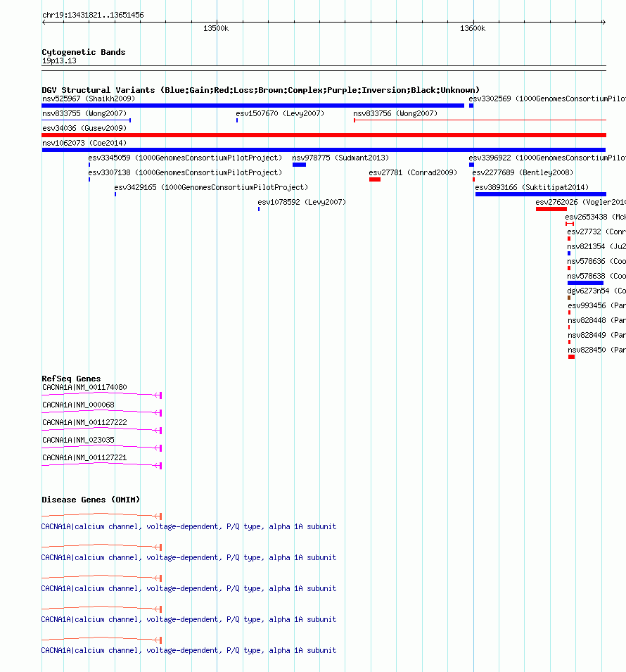Open variant nsv1062073 (Coe2014)

[84, 143]
